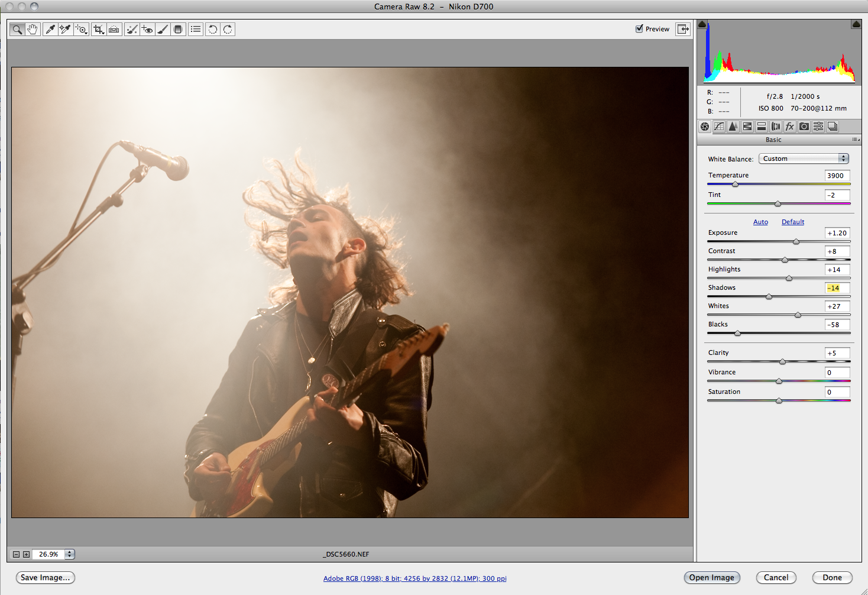Select the Targeted Adjustment tool
Image resolution: width=868 pixels, height=595 pixels.
(82, 29)
